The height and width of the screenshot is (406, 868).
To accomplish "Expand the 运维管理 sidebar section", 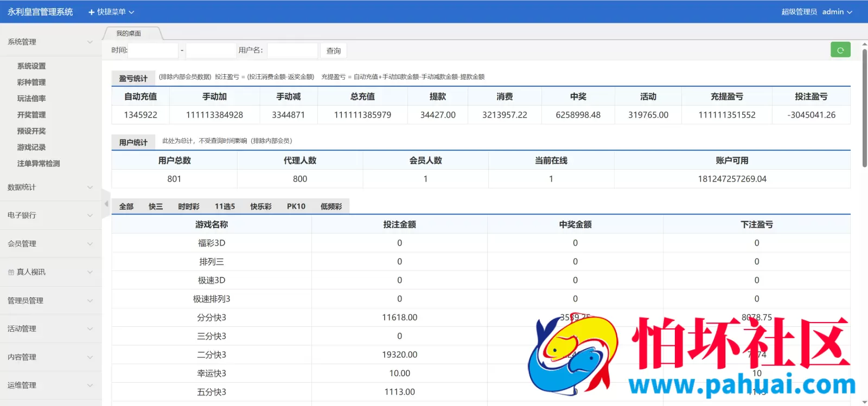I will [x=50, y=385].
